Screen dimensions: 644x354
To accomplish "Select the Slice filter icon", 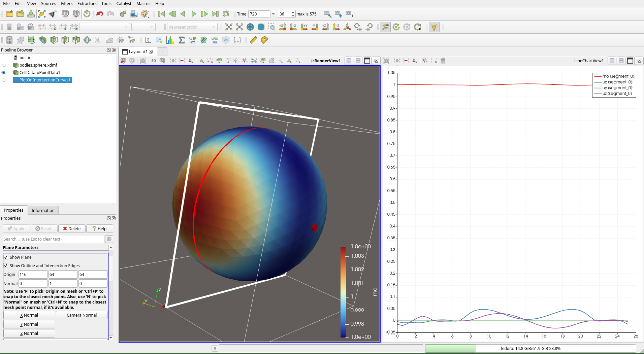I will (x=65, y=40).
